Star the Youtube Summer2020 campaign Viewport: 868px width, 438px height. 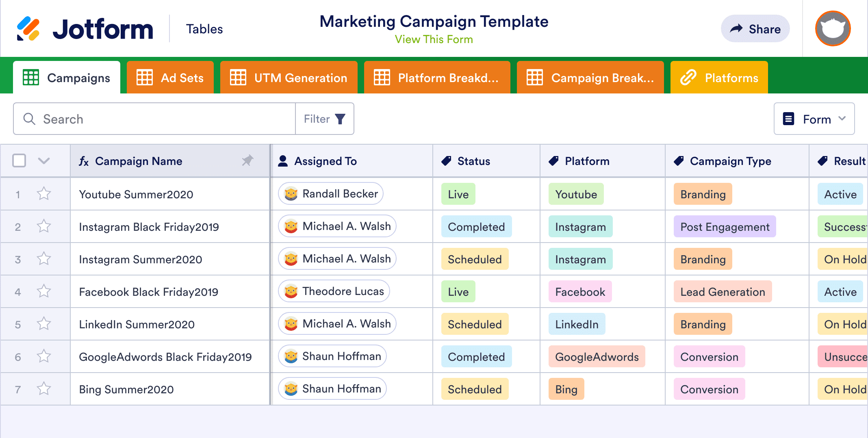point(43,194)
